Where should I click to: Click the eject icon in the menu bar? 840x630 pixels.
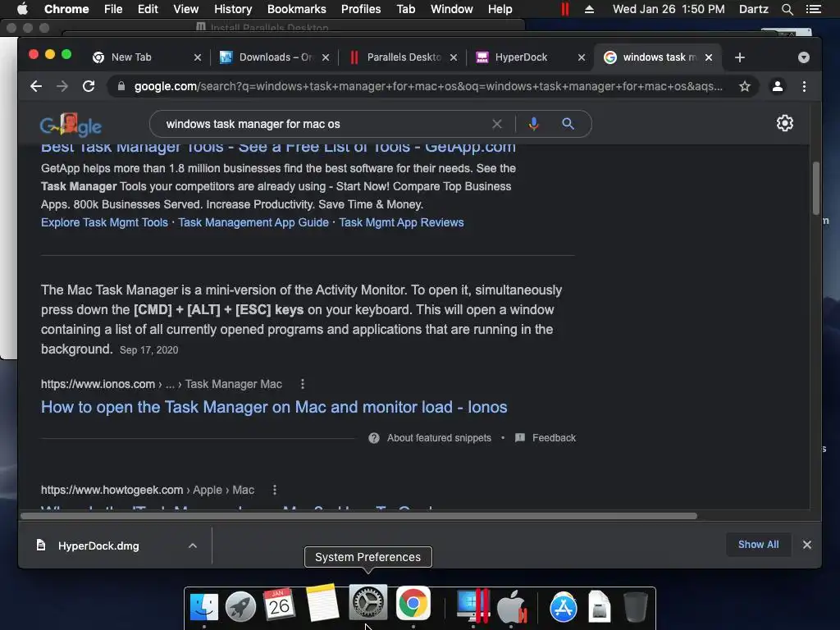point(589,9)
